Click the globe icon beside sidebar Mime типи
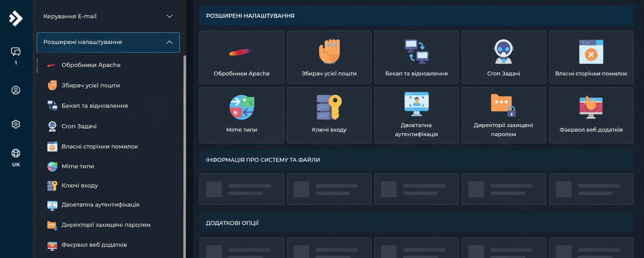This screenshot has width=644, height=258. [x=52, y=166]
